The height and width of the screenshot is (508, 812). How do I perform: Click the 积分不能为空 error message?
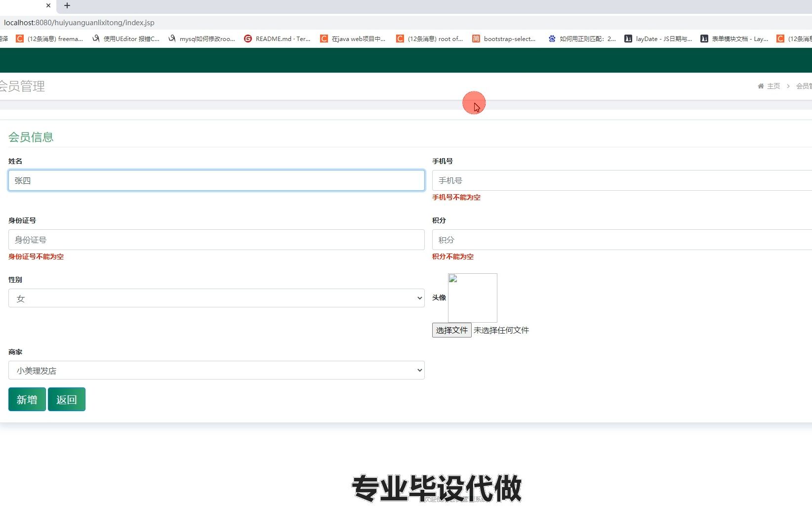pyautogui.click(x=453, y=256)
